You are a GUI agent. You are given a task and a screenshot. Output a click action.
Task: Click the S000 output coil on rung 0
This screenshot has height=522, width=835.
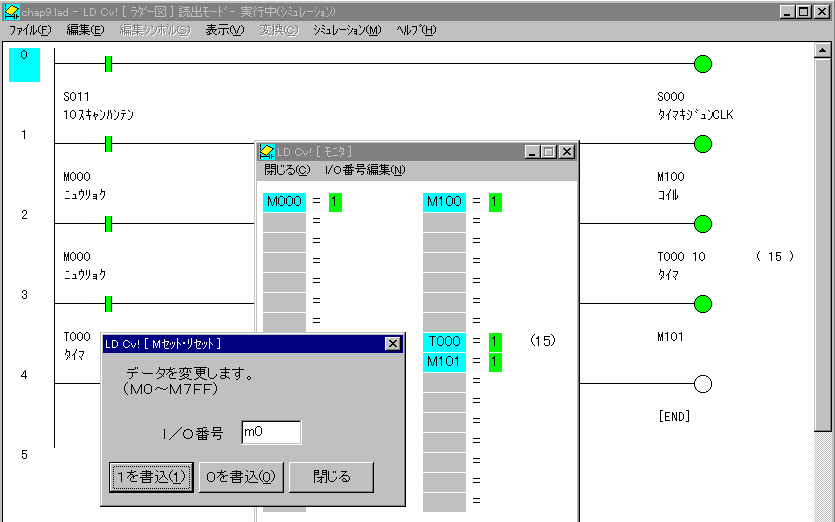coord(703,64)
